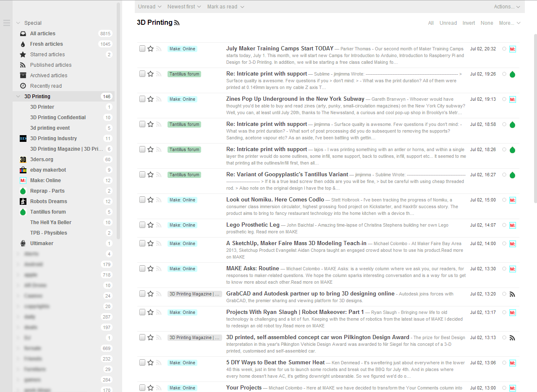
Task: Open the More... selection dropdown
Action: pos(510,23)
